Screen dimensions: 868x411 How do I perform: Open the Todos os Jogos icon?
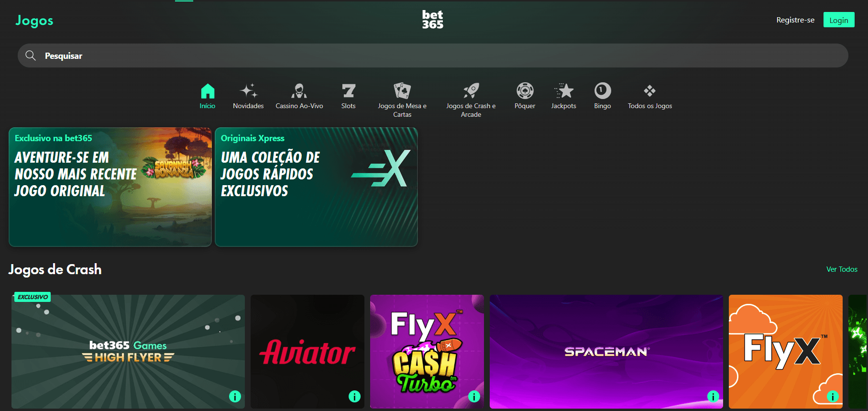tap(650, 90)
